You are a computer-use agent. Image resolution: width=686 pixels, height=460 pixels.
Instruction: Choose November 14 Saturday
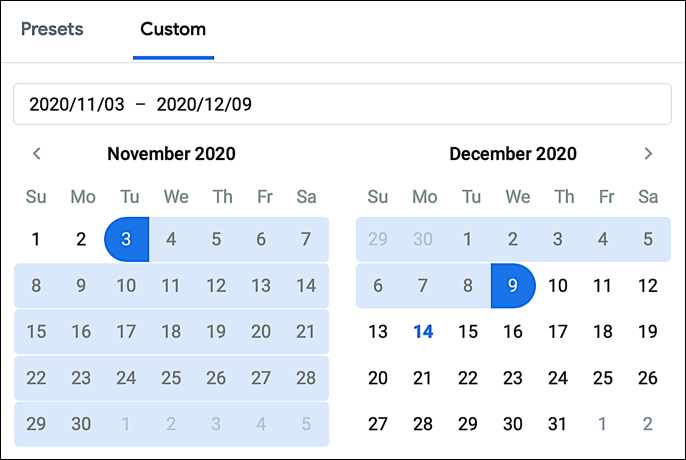(306, 286)
